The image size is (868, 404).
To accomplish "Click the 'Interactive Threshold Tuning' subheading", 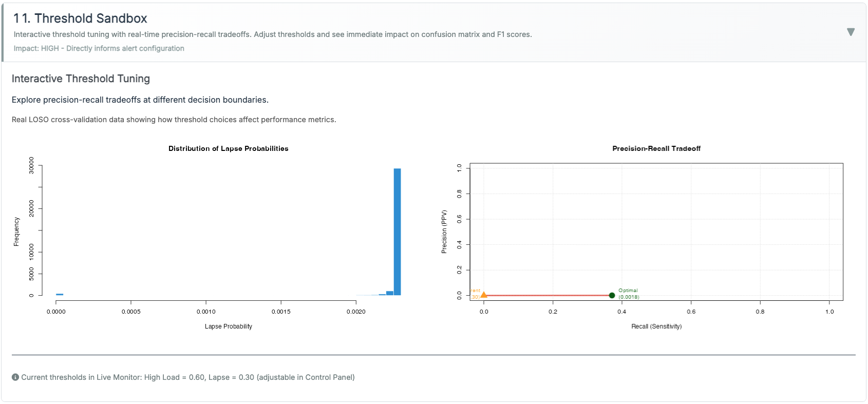I will (81, 79).
